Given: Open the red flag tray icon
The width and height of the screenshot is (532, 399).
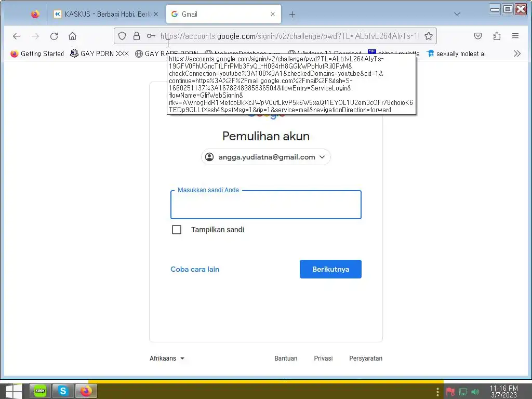Looking at the screenshot, I should pos(450,392).
